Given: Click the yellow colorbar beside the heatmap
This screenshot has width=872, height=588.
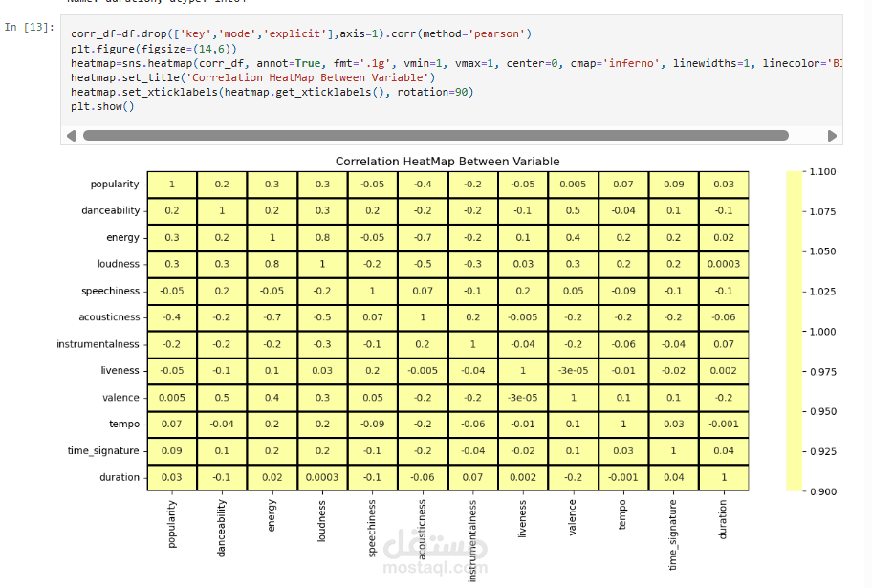Looking at the screenshot, I should tap(794, 331).
